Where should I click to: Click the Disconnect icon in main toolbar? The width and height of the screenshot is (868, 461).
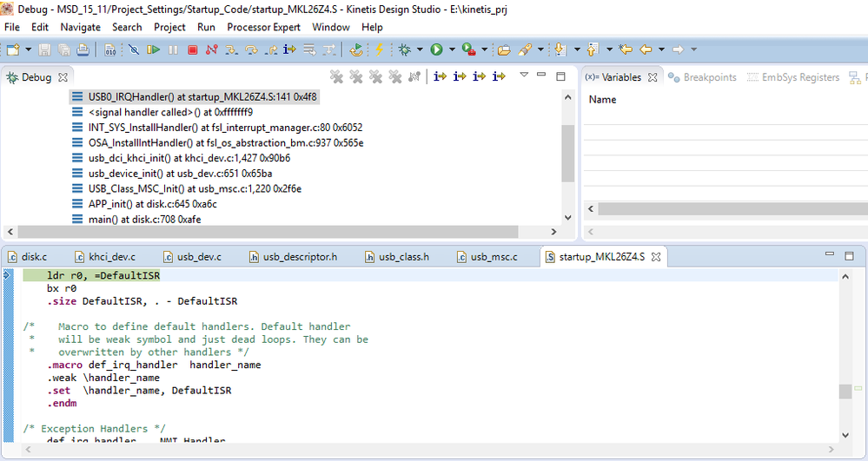tap(211, 49)
